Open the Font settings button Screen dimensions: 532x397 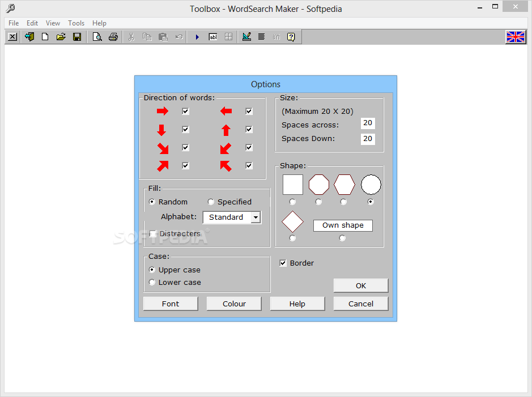(171, 304)
